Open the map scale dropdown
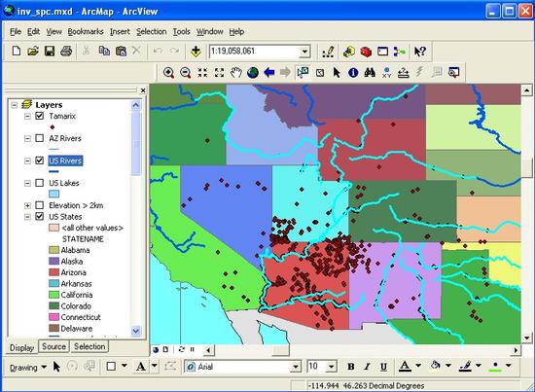Screen dimensions: 535x392 tap(304, 52)
